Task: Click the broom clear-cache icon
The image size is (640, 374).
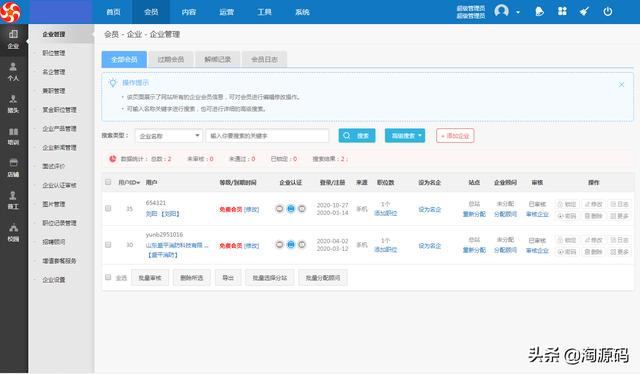Action: pos(584,11)
